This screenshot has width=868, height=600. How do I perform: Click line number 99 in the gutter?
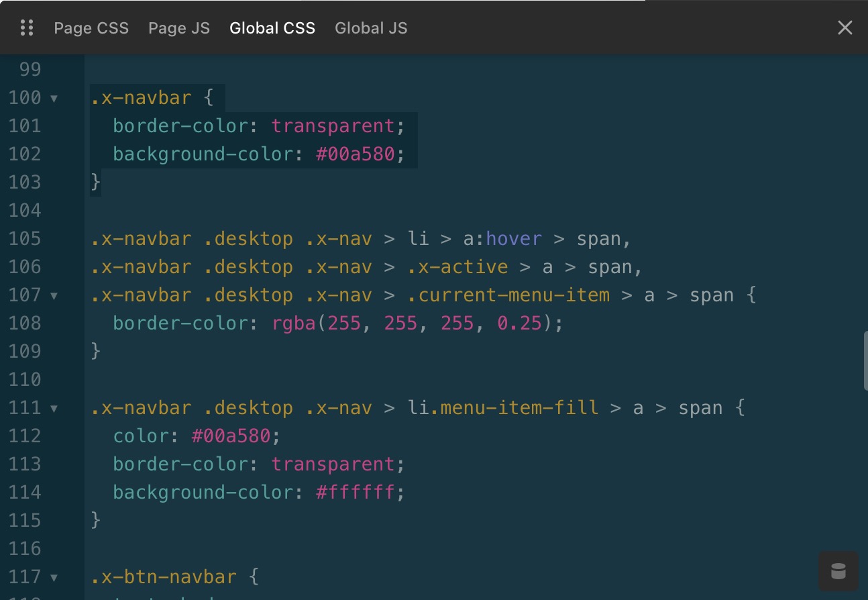pos(30,70)
